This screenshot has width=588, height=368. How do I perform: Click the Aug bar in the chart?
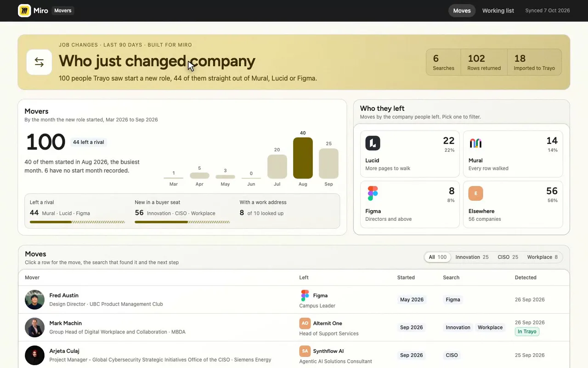point(303,158)
